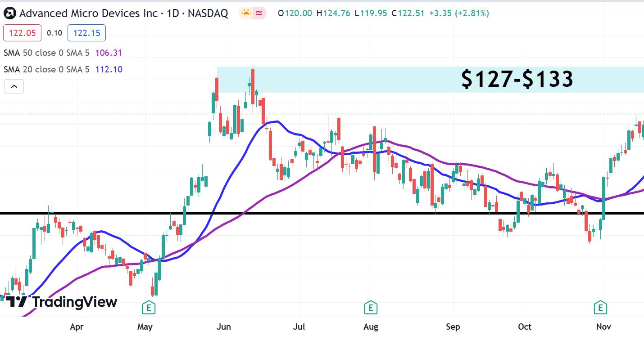The width and height of the screenshot is (644, 340).
Task: Open the August earnings E marker
Action: point(371,308)
